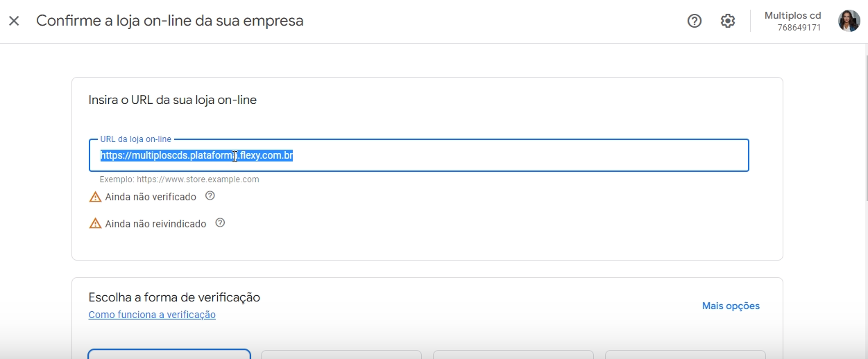Click the warning triangle for Ainda não verificado
The width and height of the screenshot is (868, 359).
[95, 197]
